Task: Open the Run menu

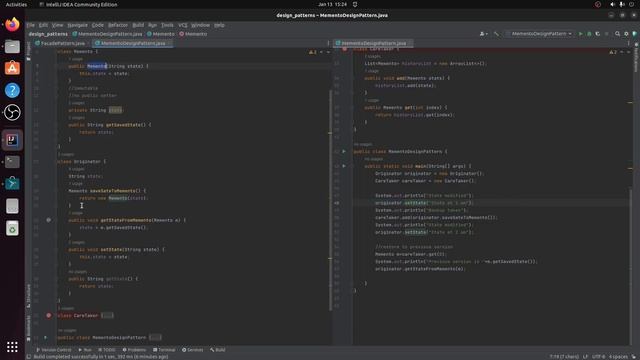Action: 152,25
